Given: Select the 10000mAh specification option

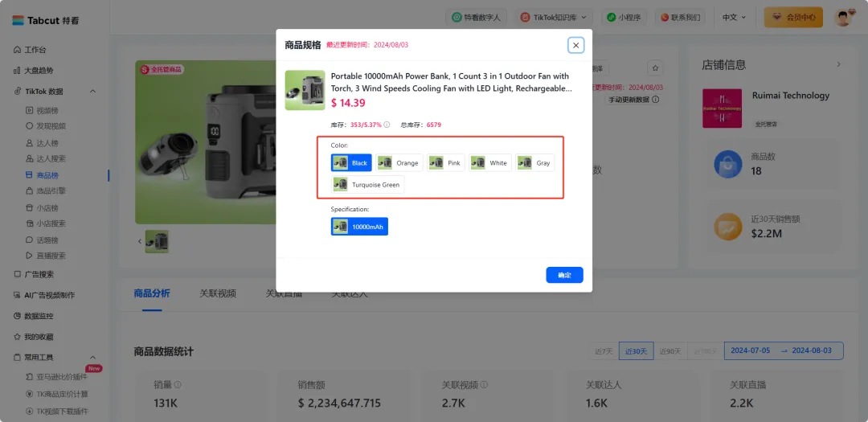Looking at the screenshot, I should coord(359,227).
